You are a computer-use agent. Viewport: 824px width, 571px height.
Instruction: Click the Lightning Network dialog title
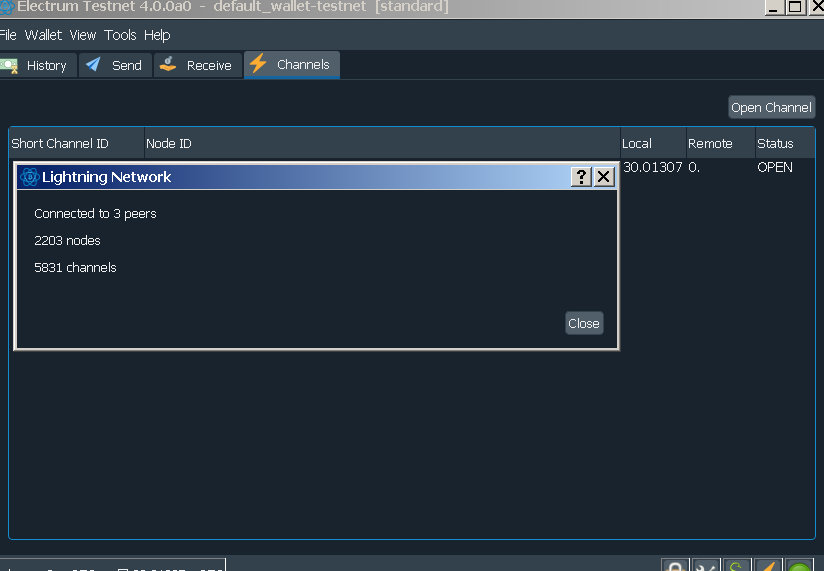tap(107, 177)
